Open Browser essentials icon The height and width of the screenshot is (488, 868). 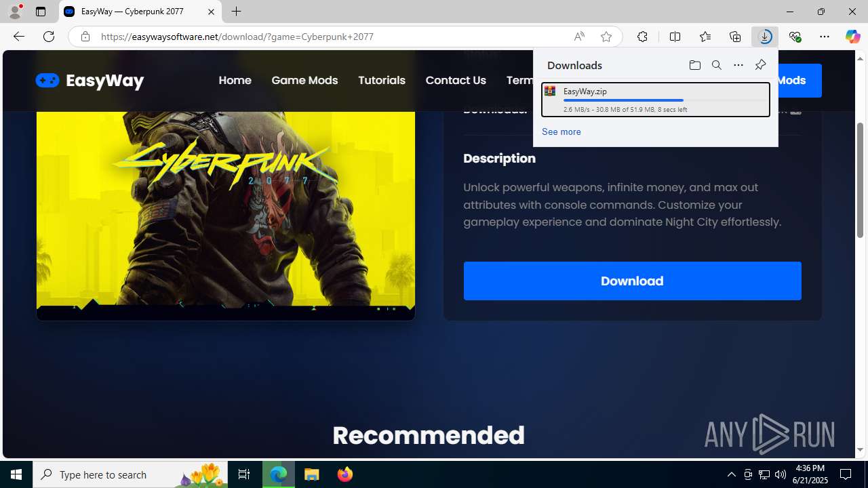(795, 37)
